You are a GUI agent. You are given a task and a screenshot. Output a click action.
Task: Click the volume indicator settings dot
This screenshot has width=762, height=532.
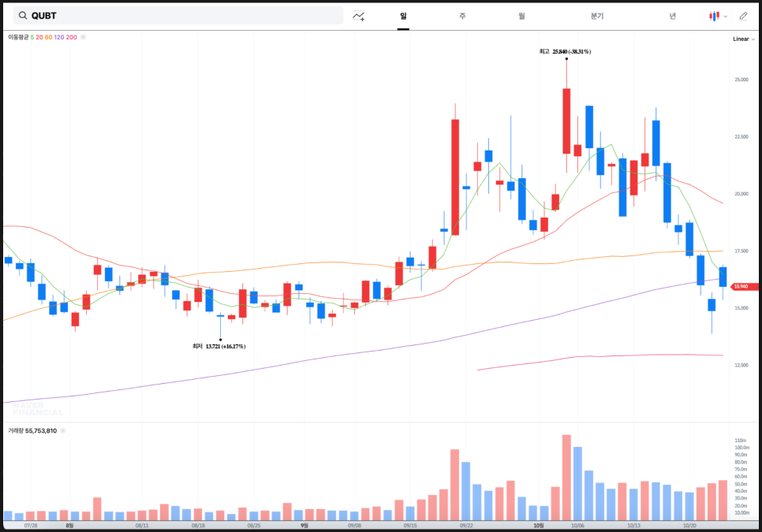[x=63, y=431]
